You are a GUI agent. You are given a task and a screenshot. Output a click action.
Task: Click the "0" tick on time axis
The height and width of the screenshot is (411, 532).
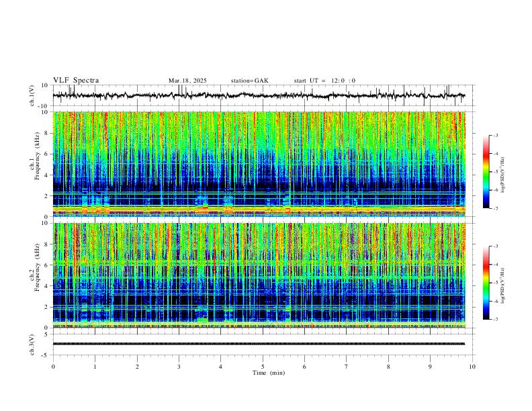click(53, 367)
